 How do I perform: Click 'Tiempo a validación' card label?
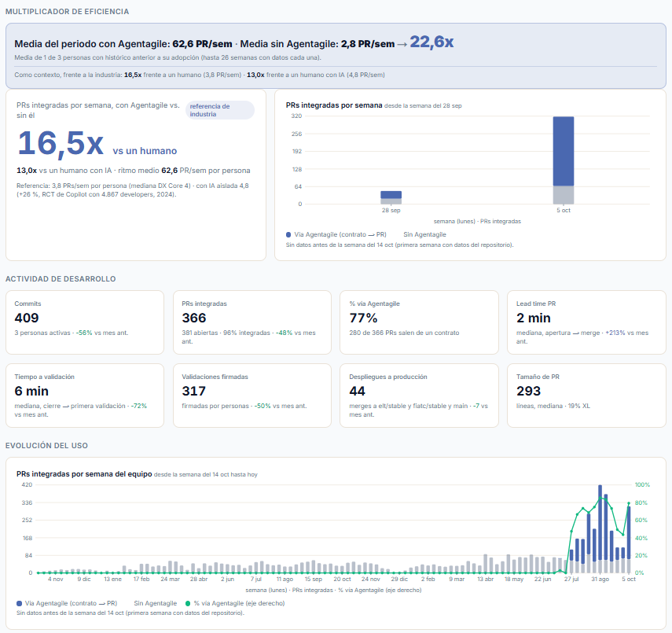pyautogui.click(x=44, y=377)
